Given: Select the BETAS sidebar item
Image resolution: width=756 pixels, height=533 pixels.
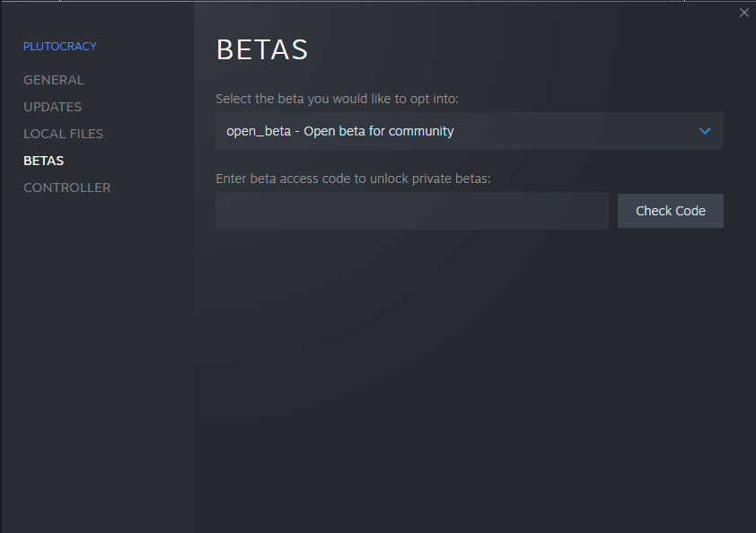Looking at the screenshot, I should coord(44,161).
